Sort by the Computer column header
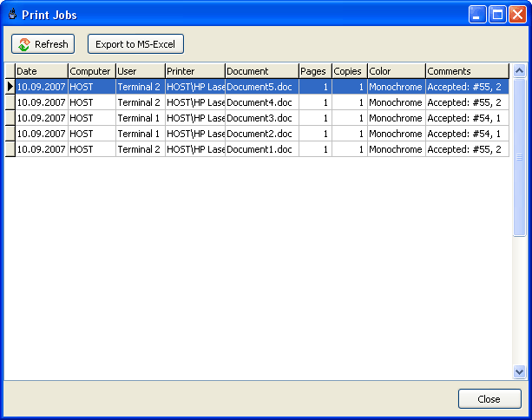532x420 pixels. coord(91,71)
